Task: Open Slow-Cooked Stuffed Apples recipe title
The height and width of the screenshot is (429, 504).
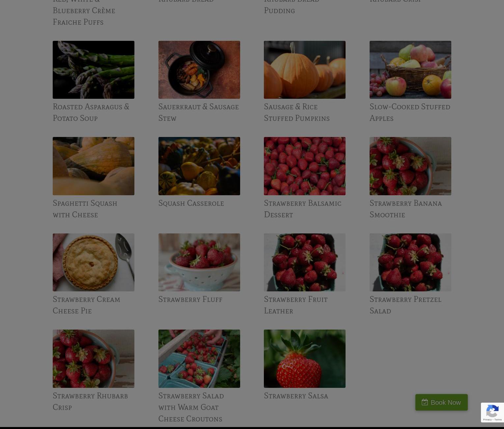Action: point(410,112)
